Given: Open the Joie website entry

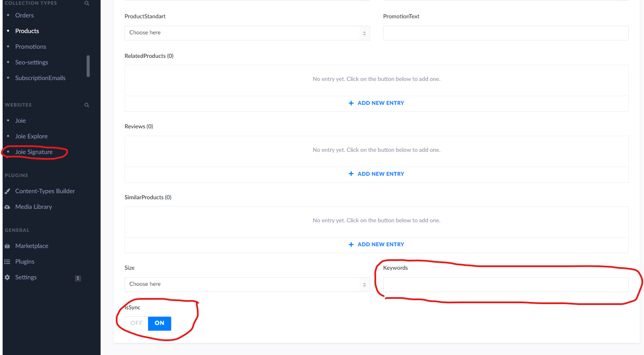Looking at the screenshot, I should click(x=20, y=121).
